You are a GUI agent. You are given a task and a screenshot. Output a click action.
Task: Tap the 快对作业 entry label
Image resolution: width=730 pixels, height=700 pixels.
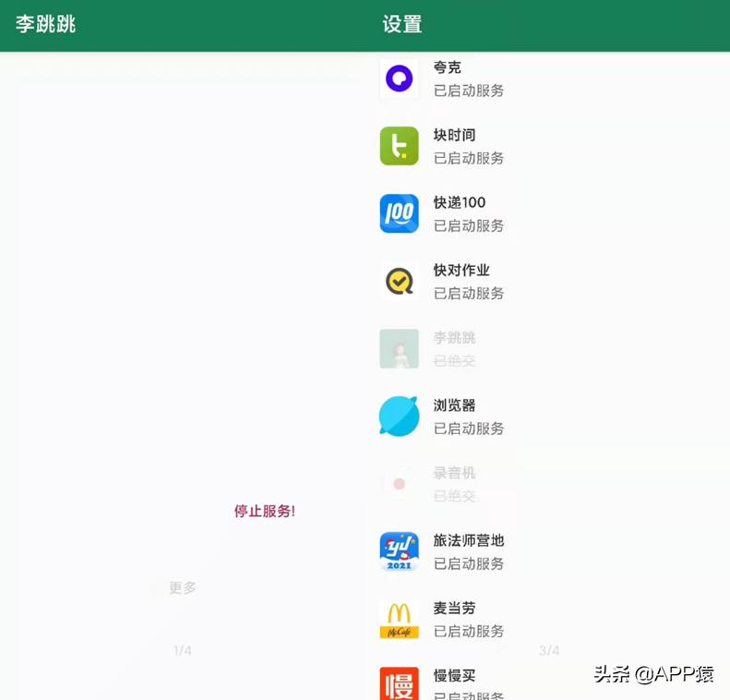[461, 271]
